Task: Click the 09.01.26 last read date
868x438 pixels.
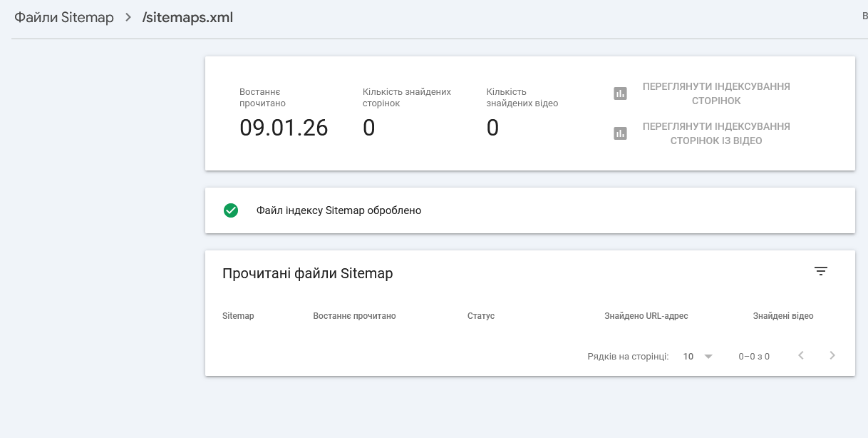Action: tap(284, 128)
